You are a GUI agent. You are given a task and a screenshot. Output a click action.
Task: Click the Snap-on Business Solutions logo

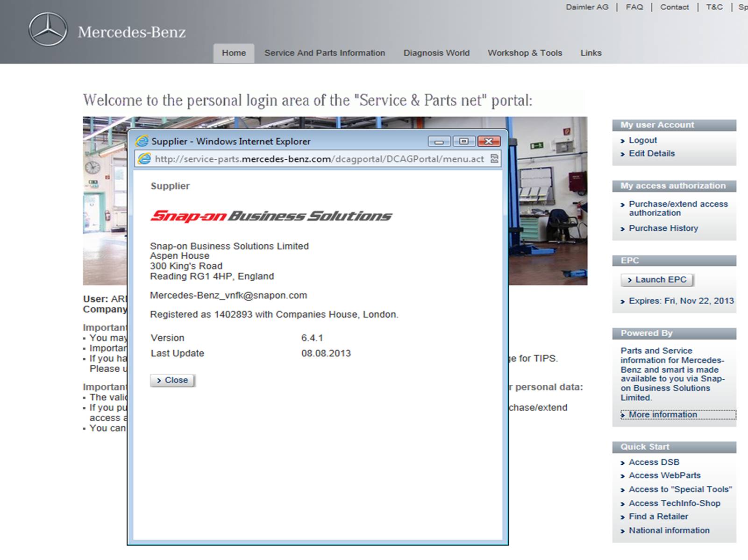coord(271,216)
